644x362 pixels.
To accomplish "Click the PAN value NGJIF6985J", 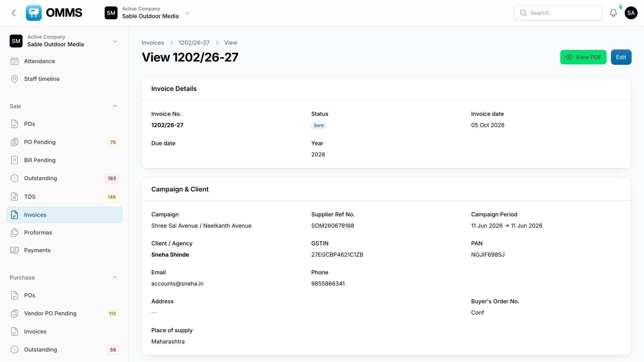I will click(x=488, y=255).
